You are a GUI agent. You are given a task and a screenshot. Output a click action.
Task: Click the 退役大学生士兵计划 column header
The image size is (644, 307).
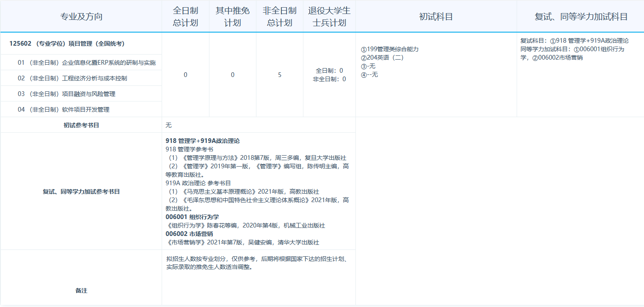(x=329, y=16)
